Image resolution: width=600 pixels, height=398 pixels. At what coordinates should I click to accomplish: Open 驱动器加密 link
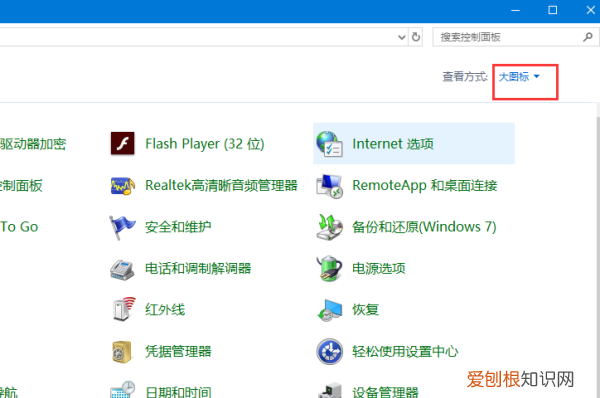(33, 144)
